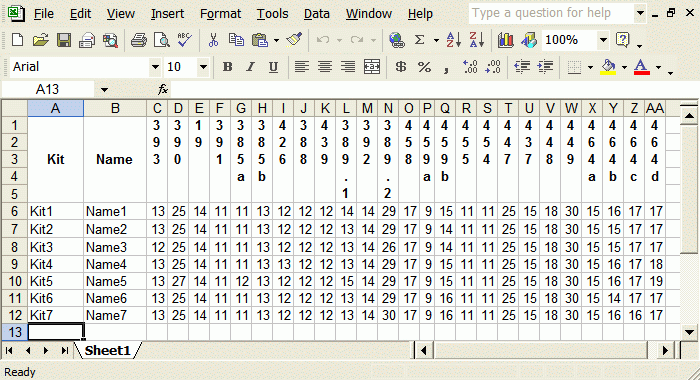
Task: Click the Print icon
Action: click(x=139, y=40)
